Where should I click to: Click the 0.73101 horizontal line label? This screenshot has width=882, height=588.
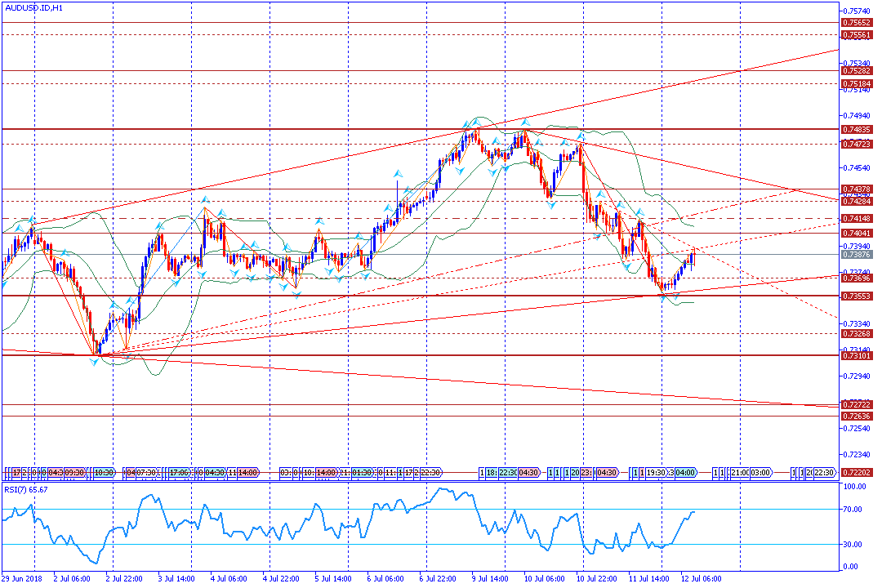coord(857,355)
